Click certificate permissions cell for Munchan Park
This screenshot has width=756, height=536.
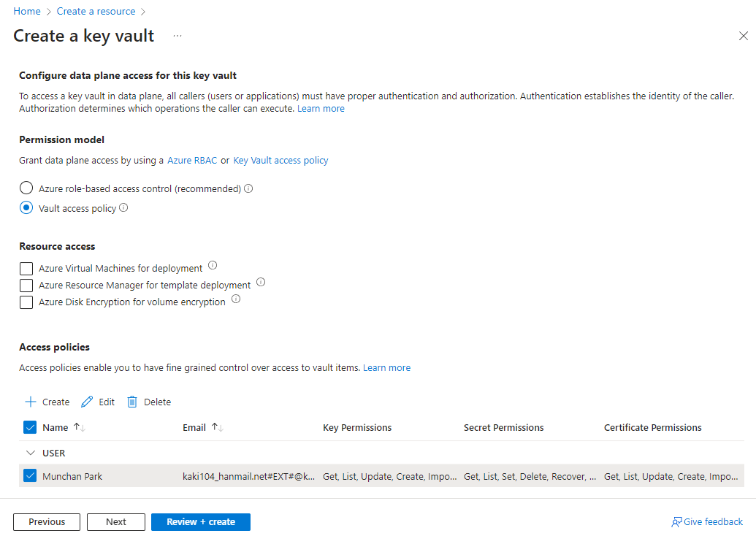click(x=671, y=476)
